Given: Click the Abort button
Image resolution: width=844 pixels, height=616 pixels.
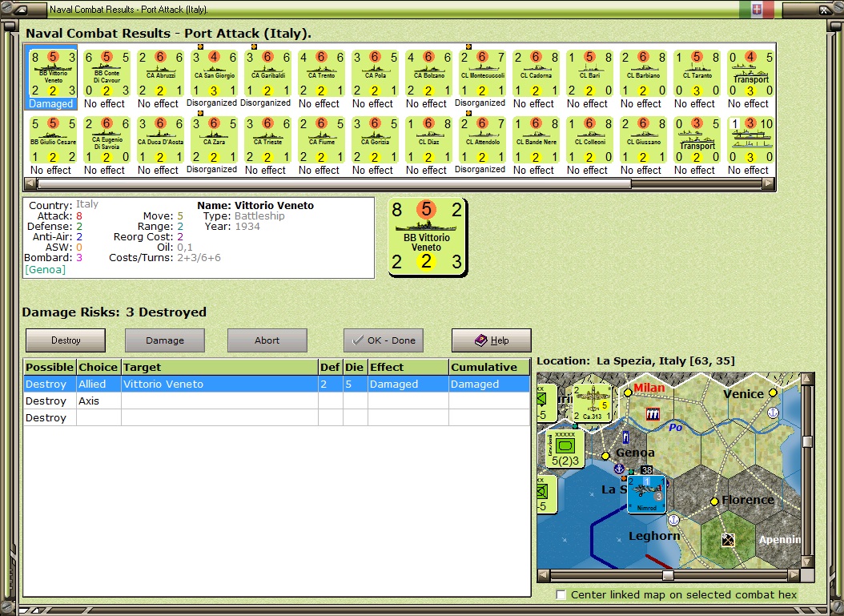Looking at the screenshot, I should point(267,340).
